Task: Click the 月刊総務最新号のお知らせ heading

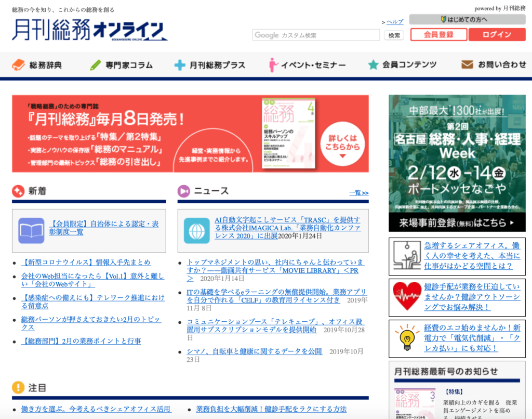Action: point(446,372)
